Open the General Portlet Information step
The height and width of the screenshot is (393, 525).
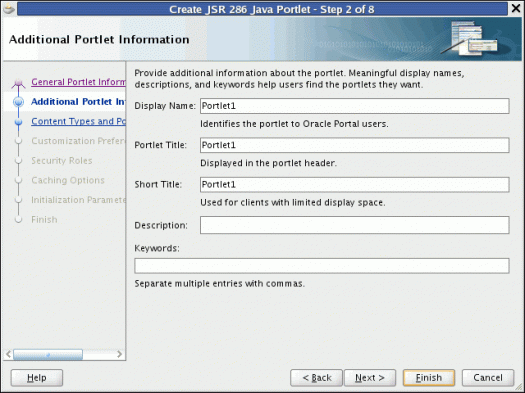[x=78, y=82]
